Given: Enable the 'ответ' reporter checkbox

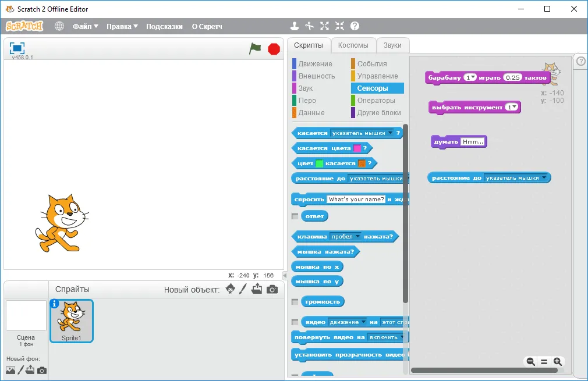Looking at the screenshot, I should tap(295, 216).
